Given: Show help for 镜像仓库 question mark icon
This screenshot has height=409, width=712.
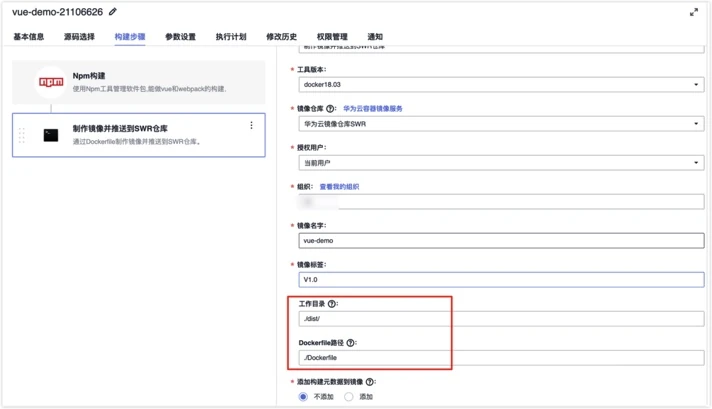Looking at the screenshot, I should click(x=331, y=108).
